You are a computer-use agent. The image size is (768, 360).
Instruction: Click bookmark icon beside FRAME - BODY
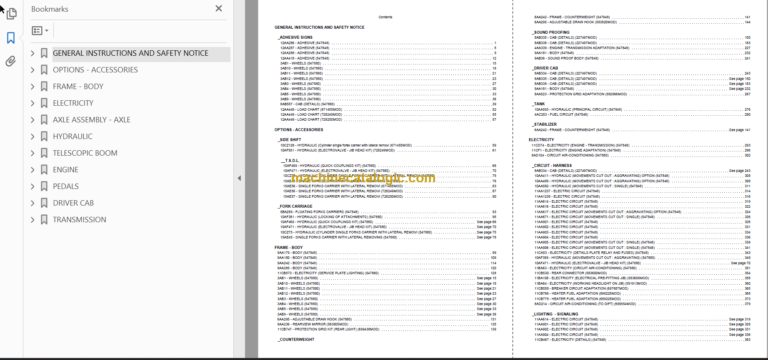(44, 87)
